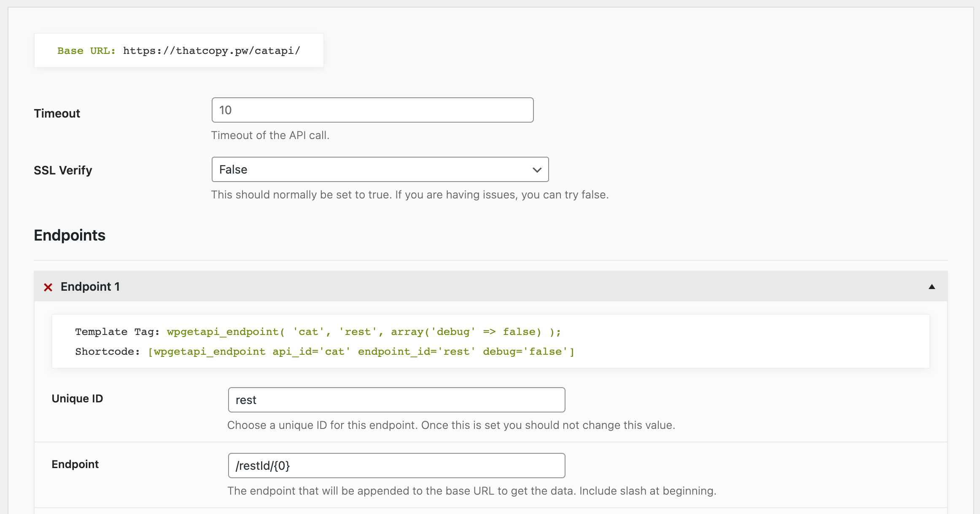The width and height of the screenshot is (980, 514).
Task: Click the Unique ID label text
Action: click(77, 398)
